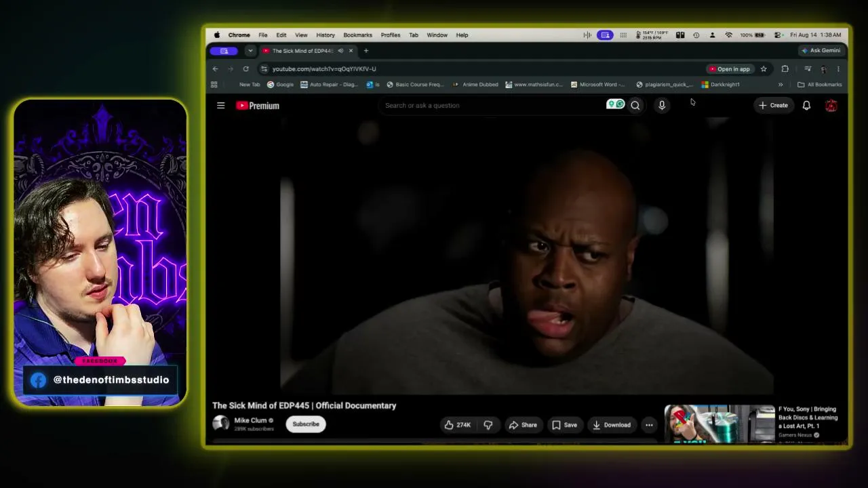Open the bookmarks apps grid icon
The image size is (868, 488).
click(x=214, y=85)
